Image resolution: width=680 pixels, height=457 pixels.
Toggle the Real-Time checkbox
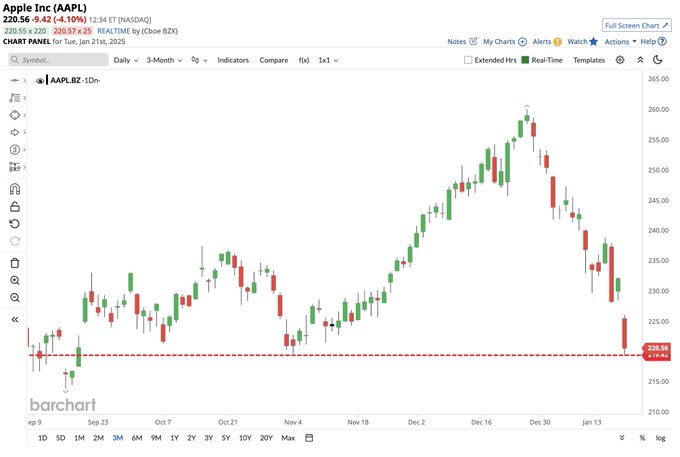pyautogui.click(x=525, y=60)
